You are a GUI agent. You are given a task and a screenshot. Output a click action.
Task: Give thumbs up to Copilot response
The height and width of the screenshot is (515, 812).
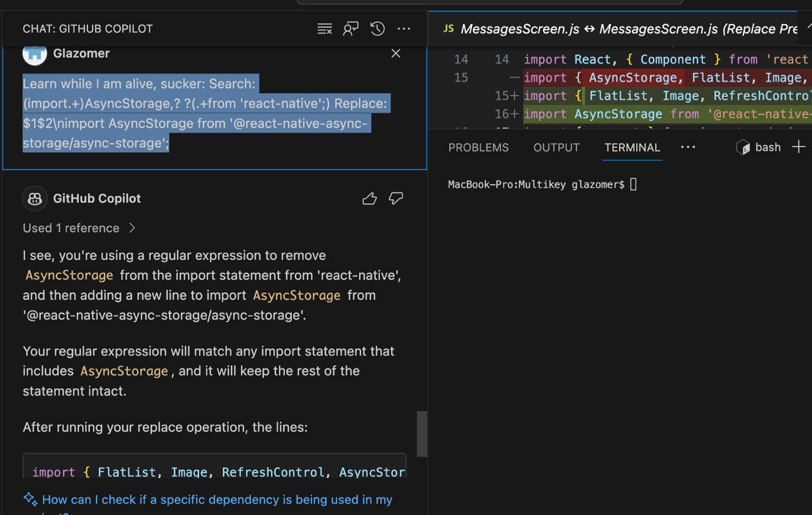click(x=370, y=199)
